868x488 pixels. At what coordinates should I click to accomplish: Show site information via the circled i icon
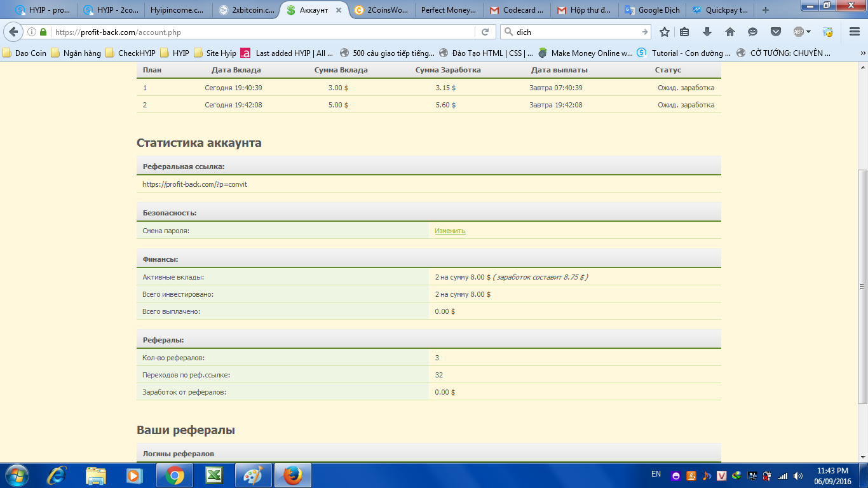32,32
